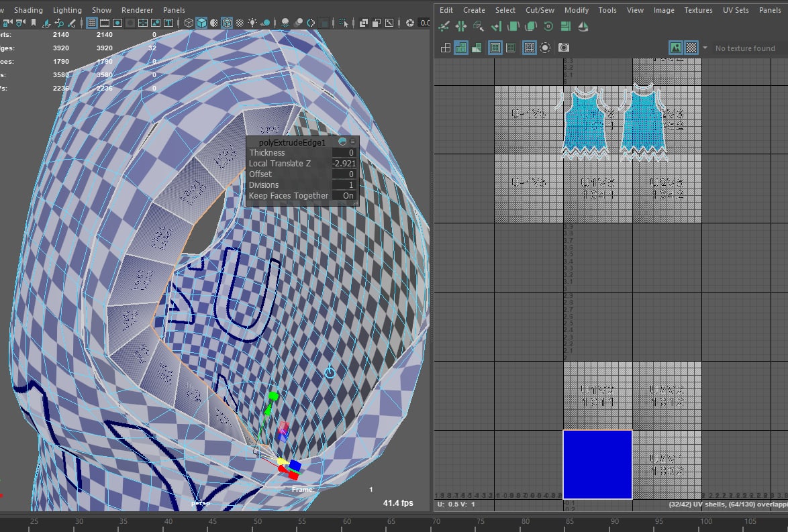Open the viewport Lighting menu

(67, 10)
